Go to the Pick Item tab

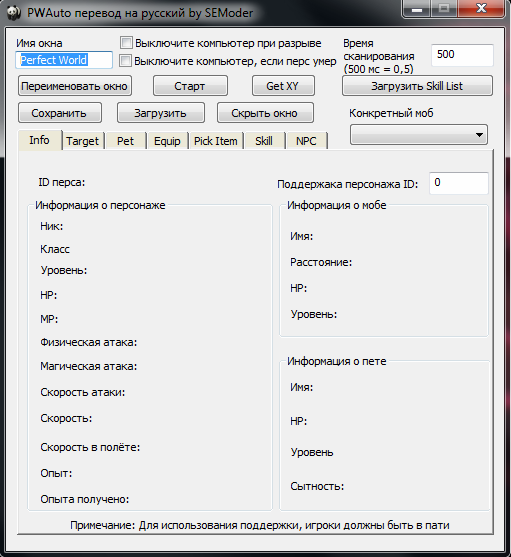click(x=216, y=141)
